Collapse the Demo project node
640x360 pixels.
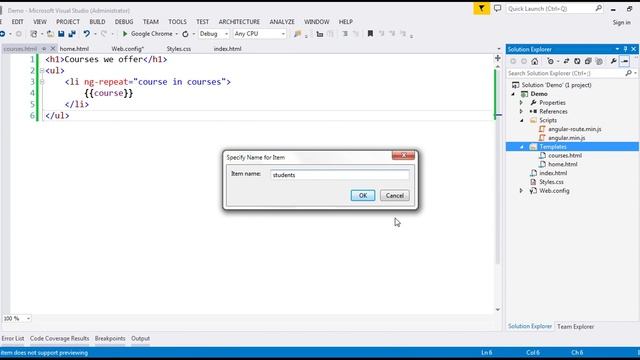513,94
